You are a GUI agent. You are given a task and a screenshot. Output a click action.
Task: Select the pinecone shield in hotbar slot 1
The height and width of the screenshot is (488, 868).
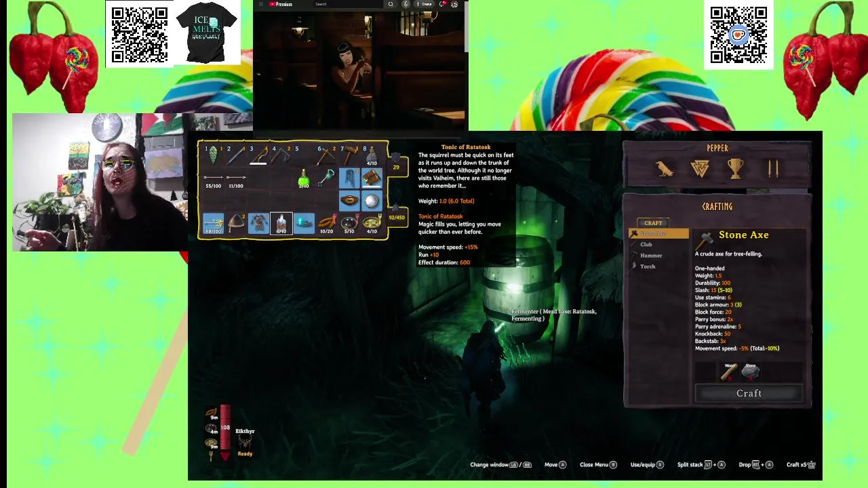pos(213,155)
